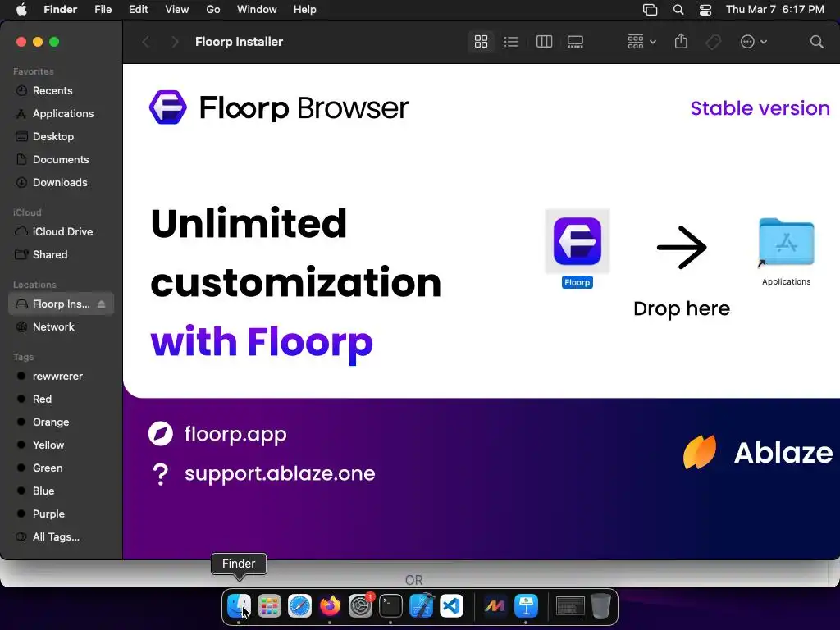
Task: Go forward with the right chevron
Action: click(x=175, y=42)
